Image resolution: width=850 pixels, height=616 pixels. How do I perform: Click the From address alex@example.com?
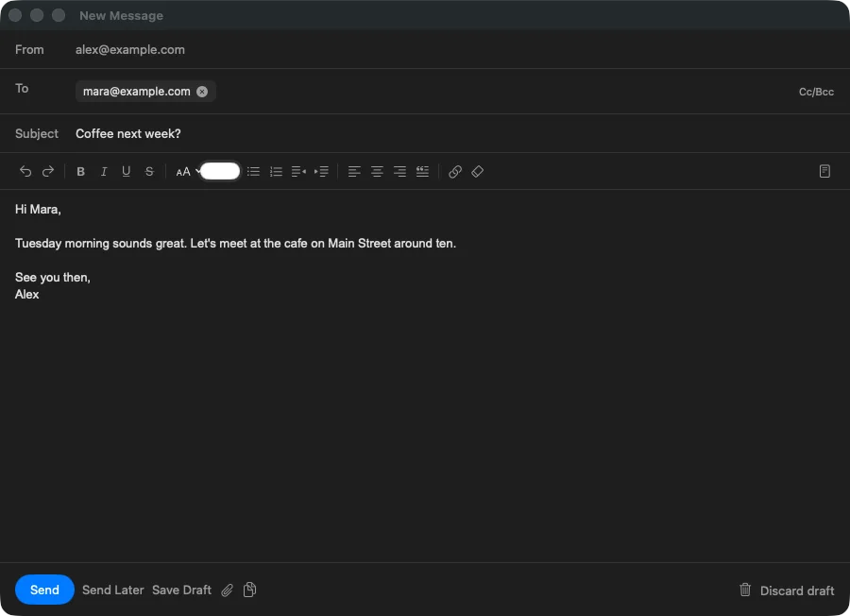(x=130, y=49)
